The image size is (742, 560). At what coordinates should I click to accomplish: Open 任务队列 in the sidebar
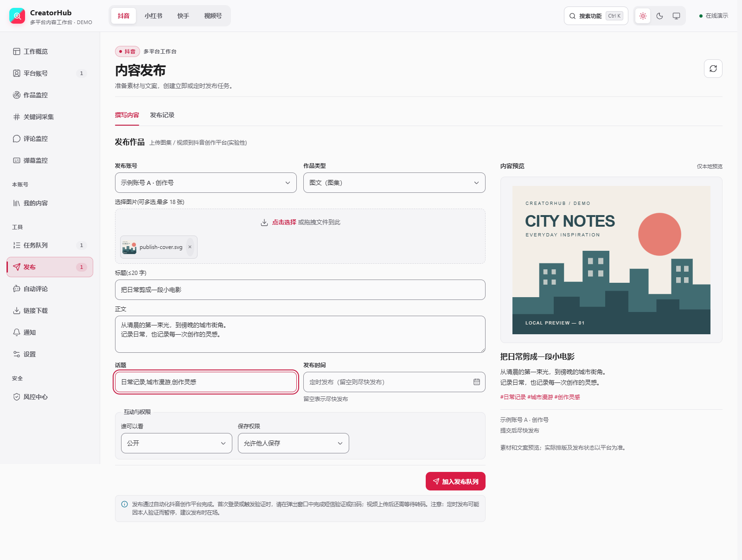(50, 245)
